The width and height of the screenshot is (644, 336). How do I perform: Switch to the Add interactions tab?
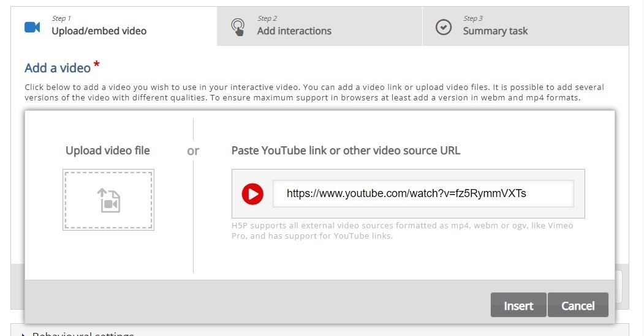coord(319,26)
